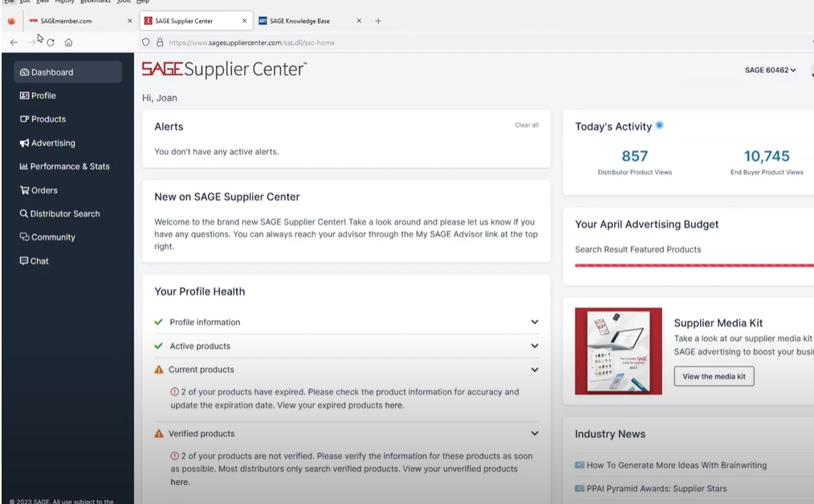814x504 pixels.
Task: Expand the Active products row
Action: pos(535,346)
